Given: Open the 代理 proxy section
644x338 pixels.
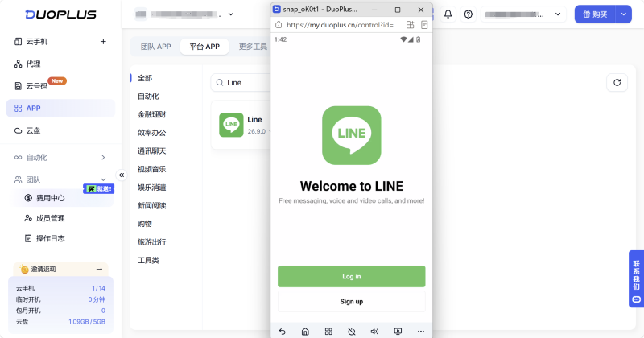Looking at the screenshot, I should pos(33,64).
